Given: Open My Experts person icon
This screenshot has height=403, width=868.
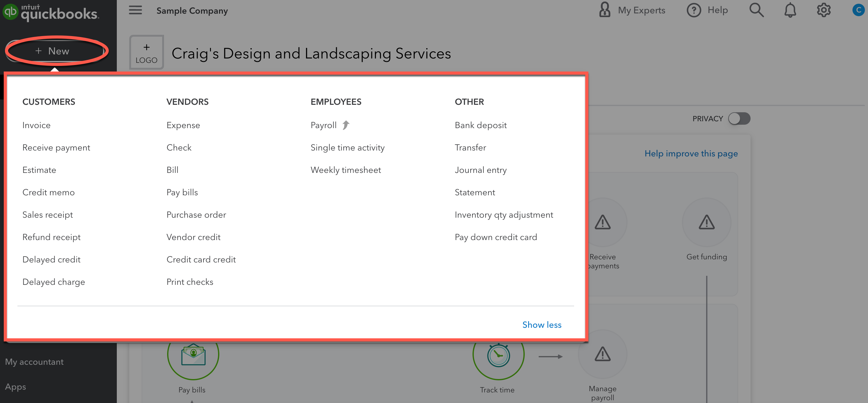Looking at the screenshot, I should click(x=605, y=10).
